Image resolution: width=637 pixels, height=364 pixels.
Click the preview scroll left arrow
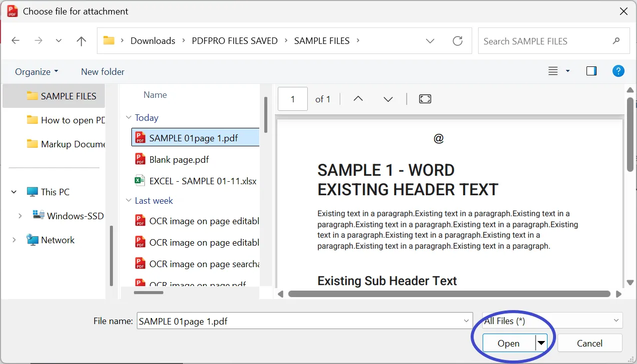281,294
